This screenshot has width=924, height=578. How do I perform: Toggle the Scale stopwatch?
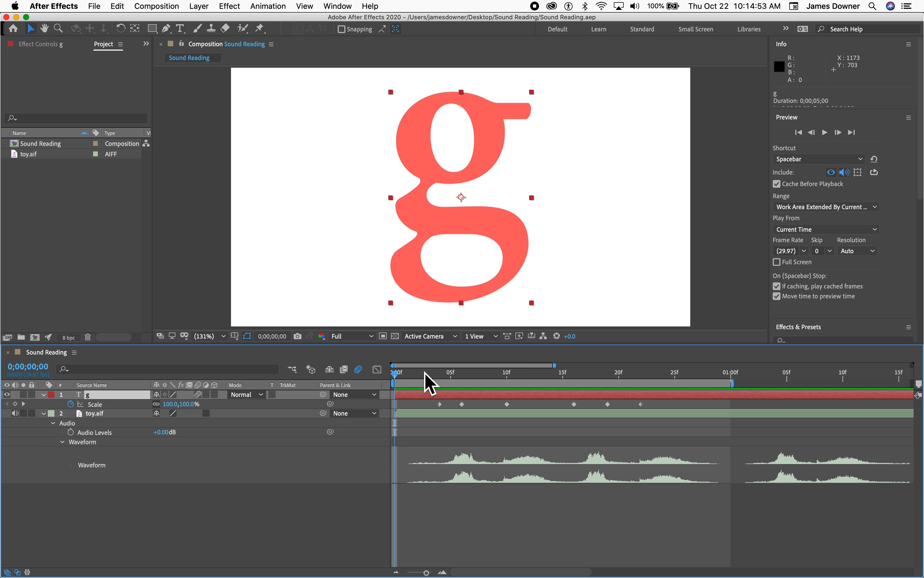(x=71, y=404)
